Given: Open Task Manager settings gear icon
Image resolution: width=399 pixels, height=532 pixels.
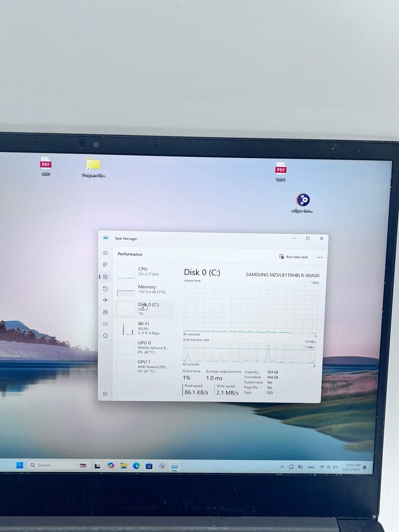Looking at the screenshot, I should coord(105,394).
